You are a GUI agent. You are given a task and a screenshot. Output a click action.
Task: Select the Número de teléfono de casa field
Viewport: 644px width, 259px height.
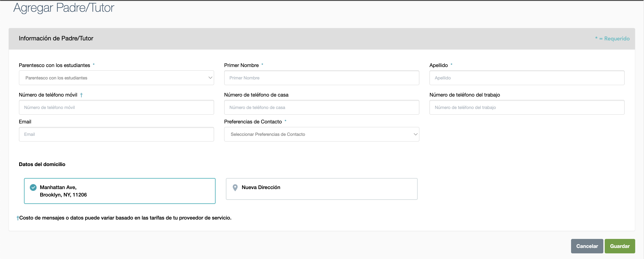[x=322, y=107]
